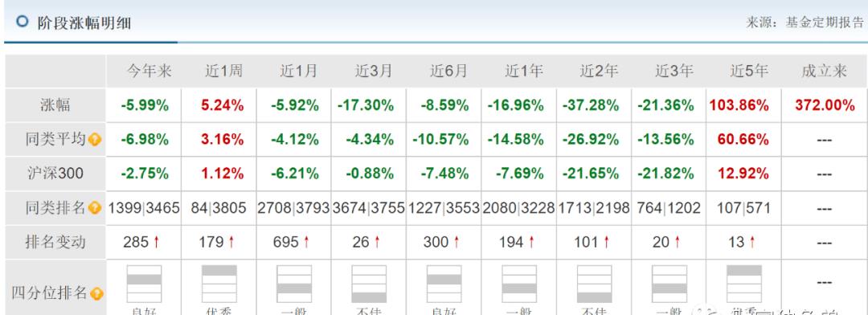Click the 60.66% 同类平均 value
This screenshot has width=868, height=315.
pos(743,140)
